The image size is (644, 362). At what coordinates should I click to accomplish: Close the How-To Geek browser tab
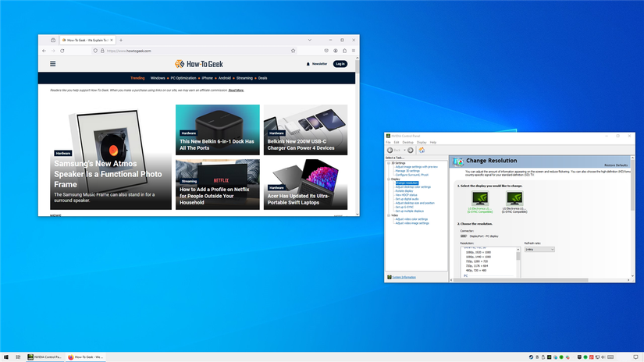pos(112,41)
